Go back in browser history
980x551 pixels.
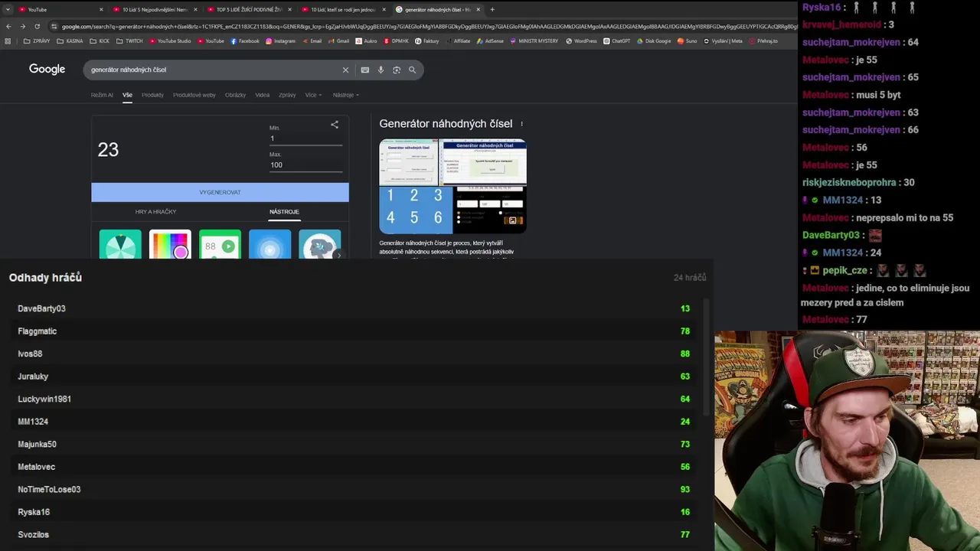[x=8, y=26]
